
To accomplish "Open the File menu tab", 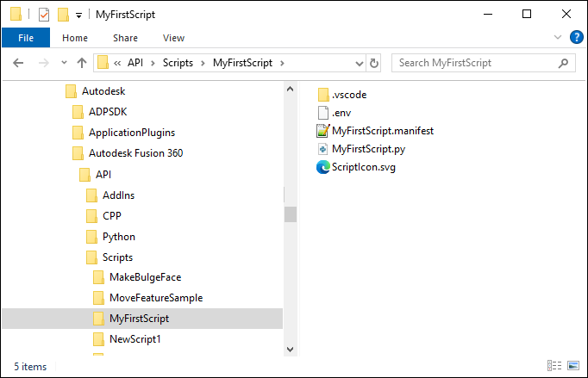I will tap(26, 38).
